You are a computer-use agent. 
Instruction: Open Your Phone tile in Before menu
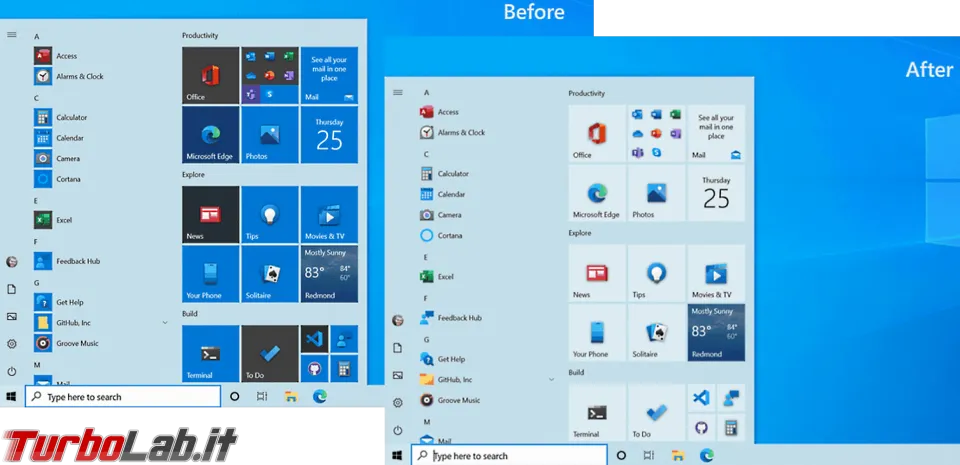click(x=211, y=274)
